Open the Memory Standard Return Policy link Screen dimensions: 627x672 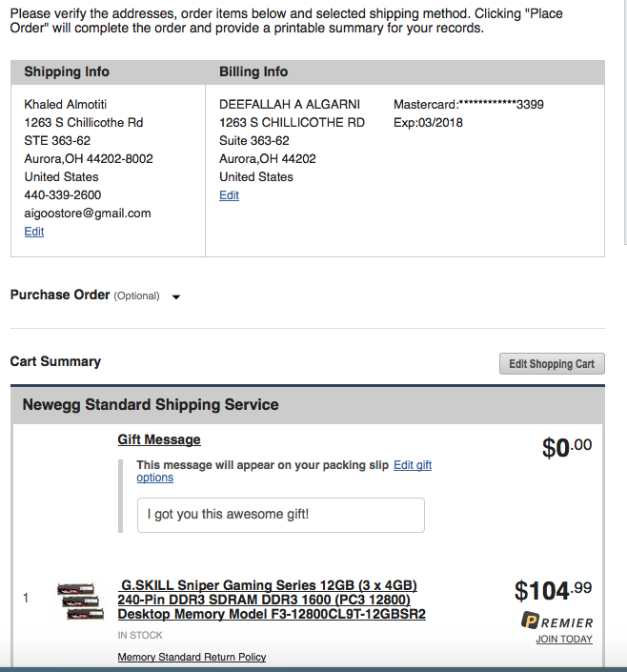point(192,657)
